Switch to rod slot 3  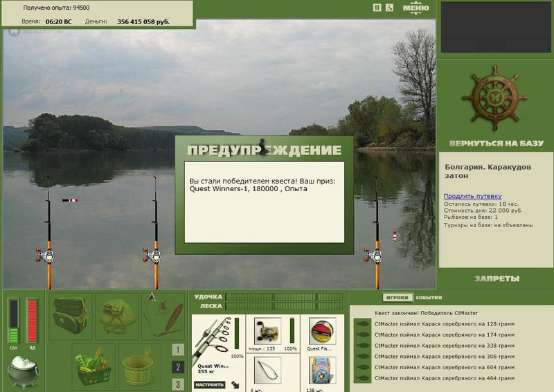178,384
